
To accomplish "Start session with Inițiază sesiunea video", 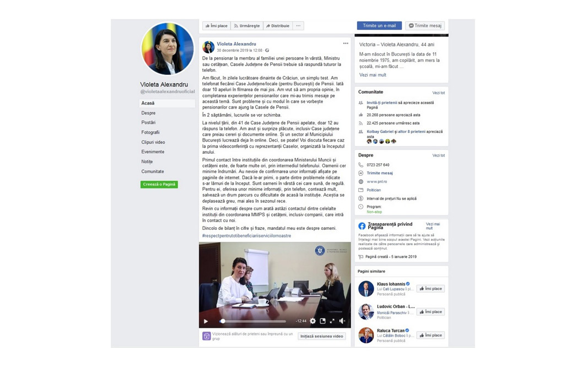I will (x=322, y=336).
